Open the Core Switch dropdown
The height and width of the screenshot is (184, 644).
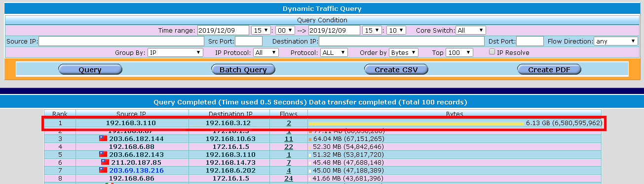click(471, 30)
